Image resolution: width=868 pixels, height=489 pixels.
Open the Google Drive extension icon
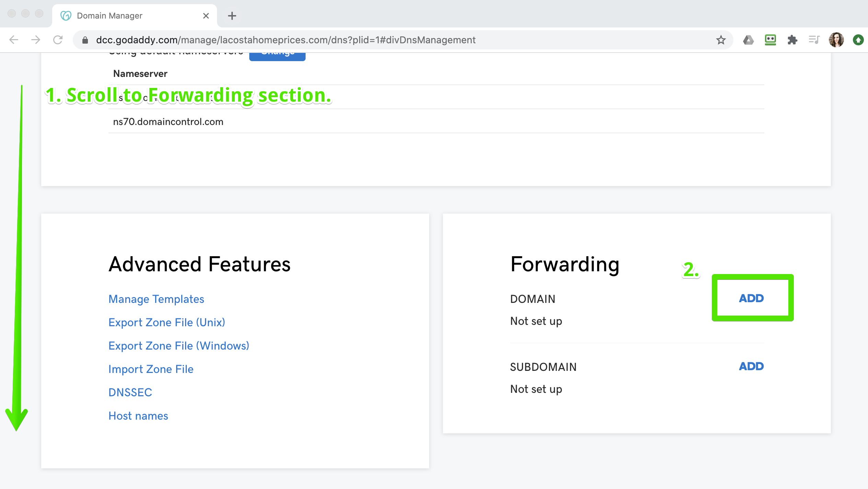coord(748,40)
